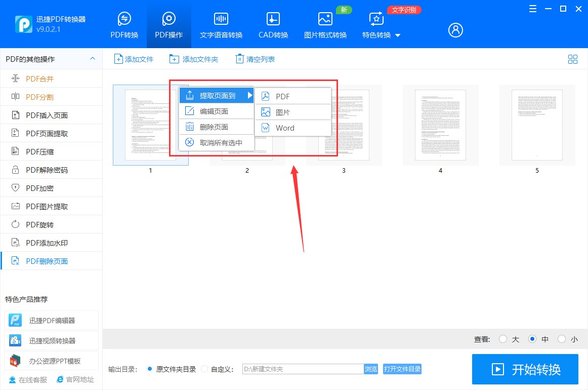Click 打开文件目录 near the output path
588x390 pixels.
click(402, 369)
